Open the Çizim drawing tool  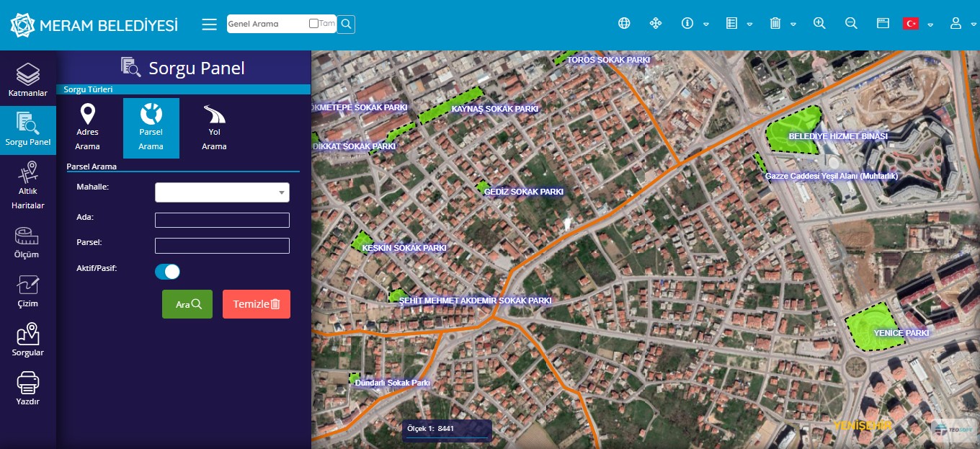coord(27,290)
